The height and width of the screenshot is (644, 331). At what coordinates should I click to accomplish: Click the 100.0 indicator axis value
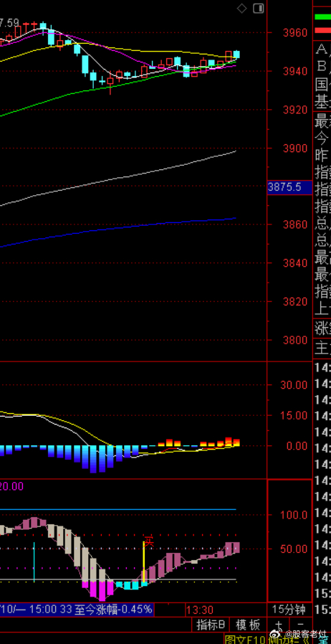tap(294, 515)
